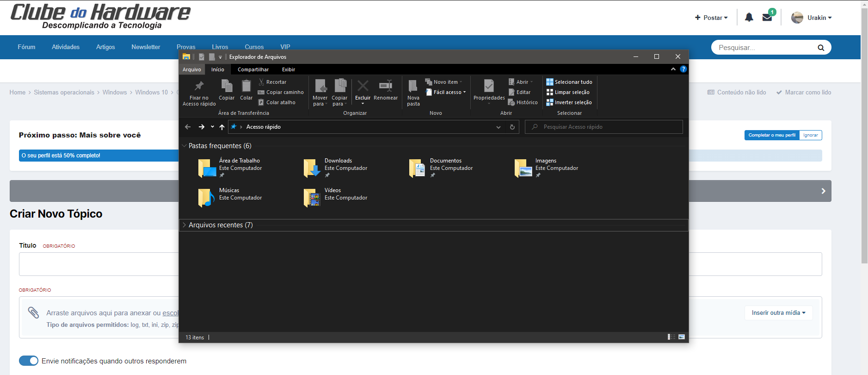Click the site search magnifier icon
Screen dimensions: 868x375
point(821,48)
